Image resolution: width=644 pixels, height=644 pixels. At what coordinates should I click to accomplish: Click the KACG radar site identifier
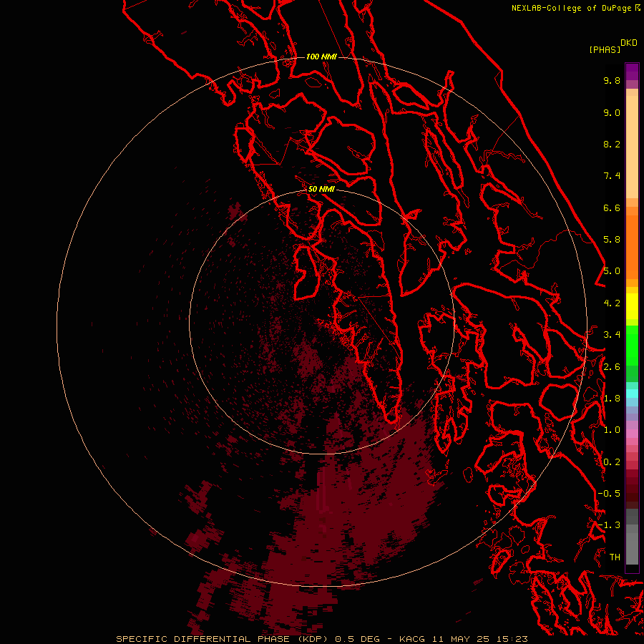413,639
